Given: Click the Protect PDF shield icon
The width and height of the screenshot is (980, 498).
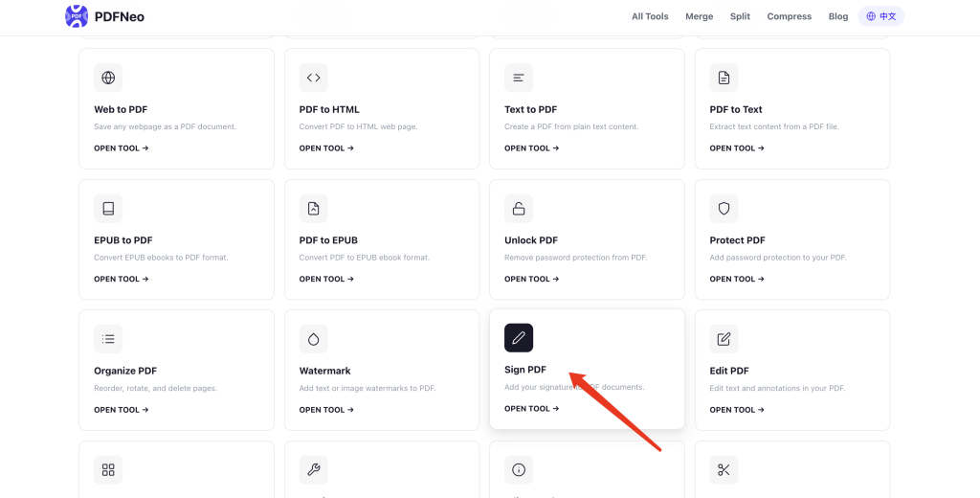Looking at the screenshot, I should click(x=724, y=209).
